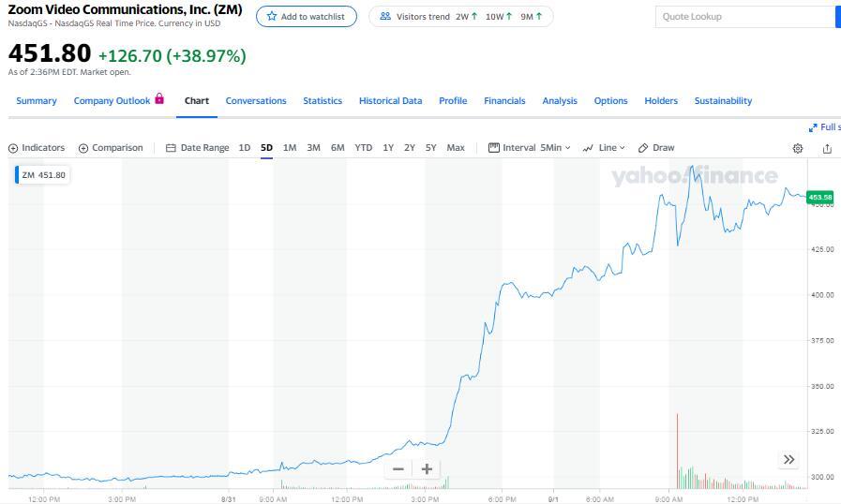
Task: Add an indicator with Indicators button
Action: pyautogui.click(x=37, y=148)
